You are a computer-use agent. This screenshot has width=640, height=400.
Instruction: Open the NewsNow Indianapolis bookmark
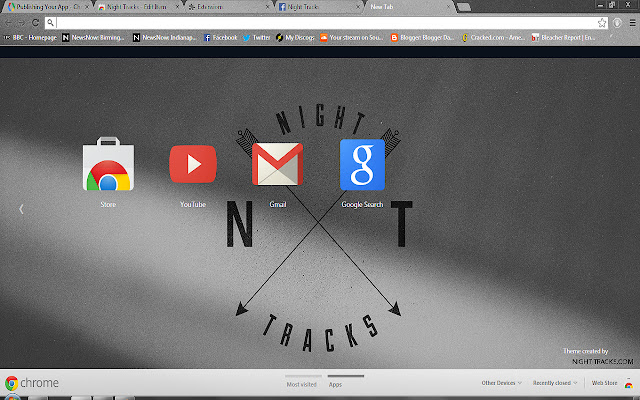(x=165, y=38)
